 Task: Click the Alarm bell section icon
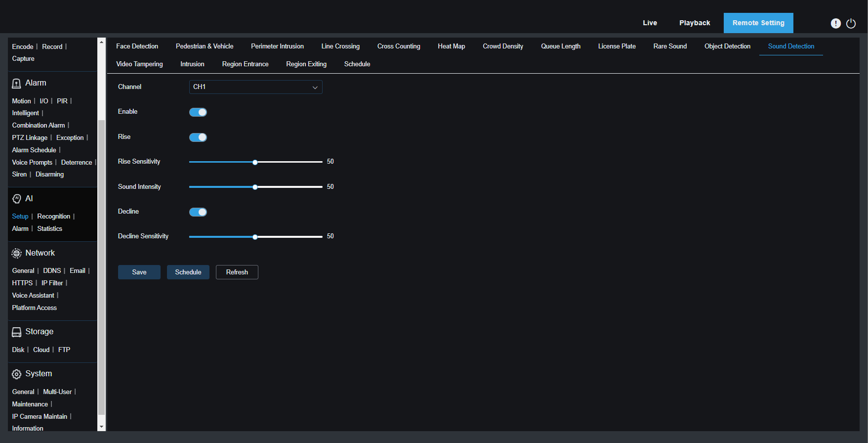coord(16,83)
